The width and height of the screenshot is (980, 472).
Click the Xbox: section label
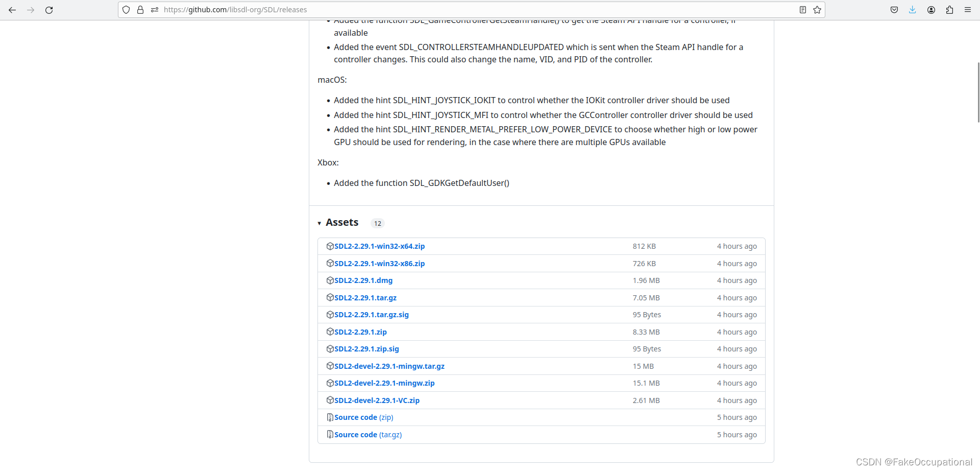(x=328, y=162)
